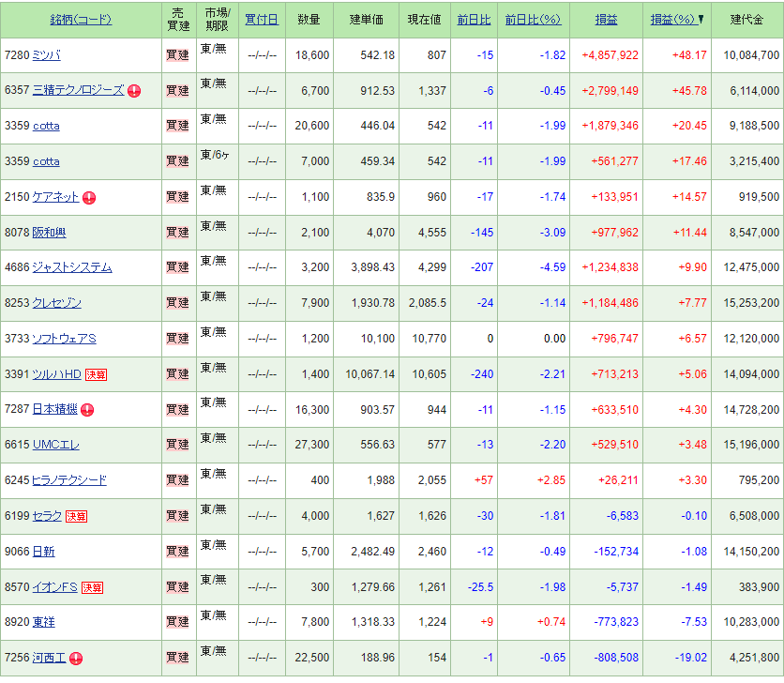
Task: Open the ツルハHD stock link
Action: coord(56,374)
